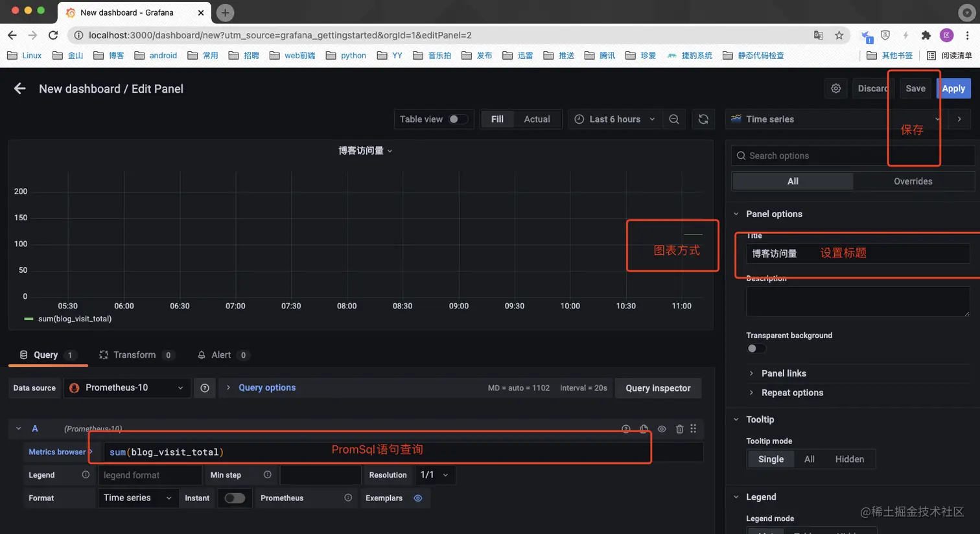
Task: Zoom out the time range
Action: click(674, 119)
